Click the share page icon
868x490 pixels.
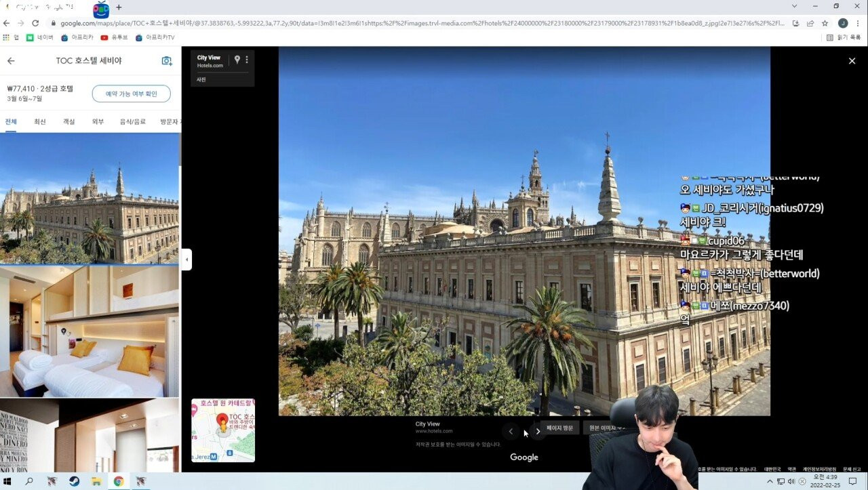810,23
